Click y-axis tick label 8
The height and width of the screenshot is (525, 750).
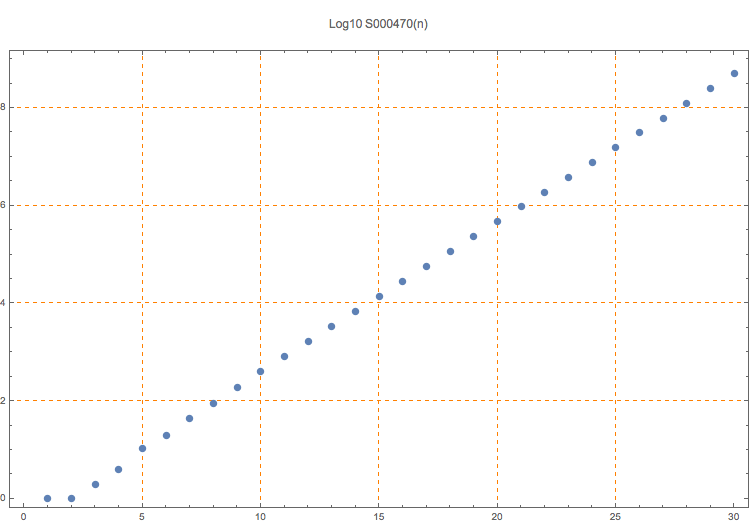(4, 107)
